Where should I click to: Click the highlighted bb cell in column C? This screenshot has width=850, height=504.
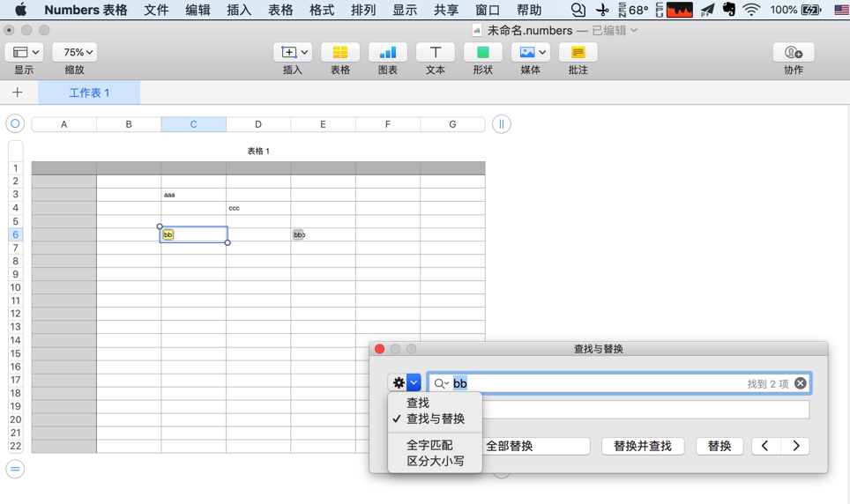click(193, 234)
